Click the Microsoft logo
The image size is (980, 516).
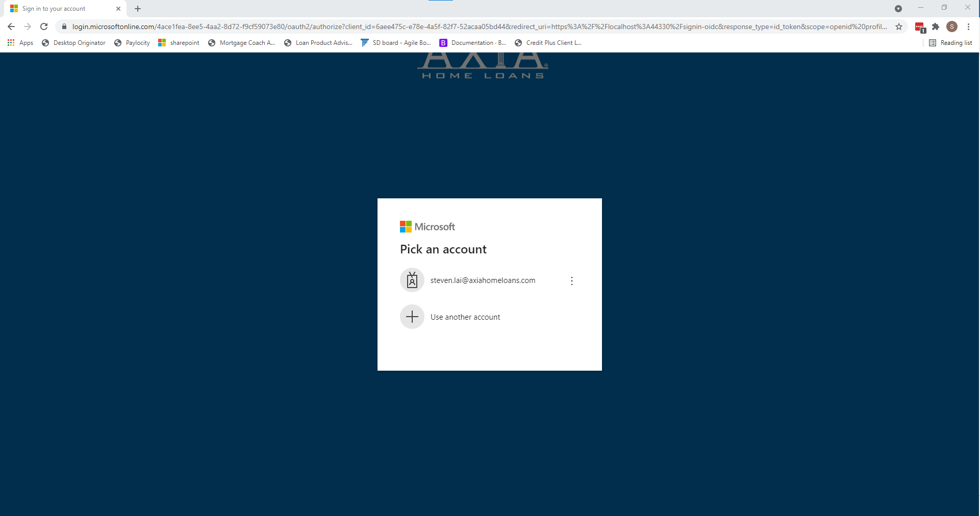pyautogui.click(x=428, y=227)
